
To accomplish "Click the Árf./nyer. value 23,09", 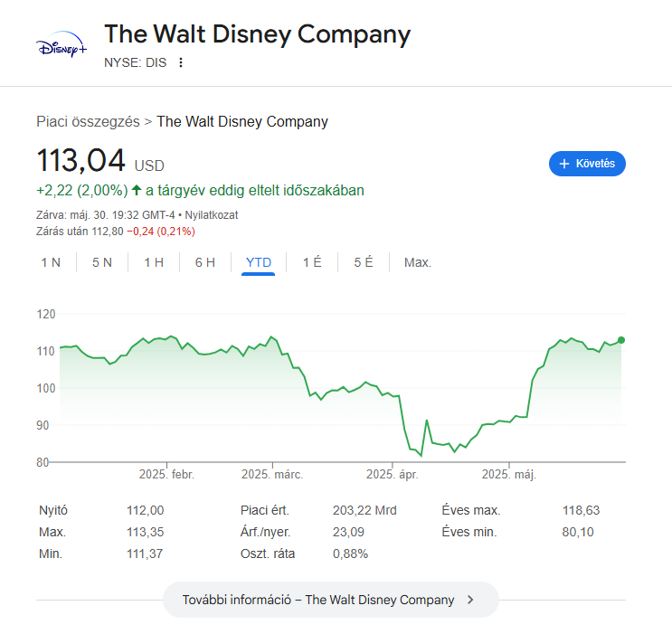I will coord(348,532).
